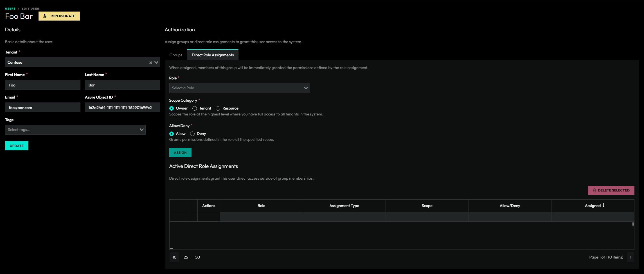644x274 pixels.
Task: Expand the Tenant dropdown chevron
Action: pyautogui.click(x=156, y=63)
